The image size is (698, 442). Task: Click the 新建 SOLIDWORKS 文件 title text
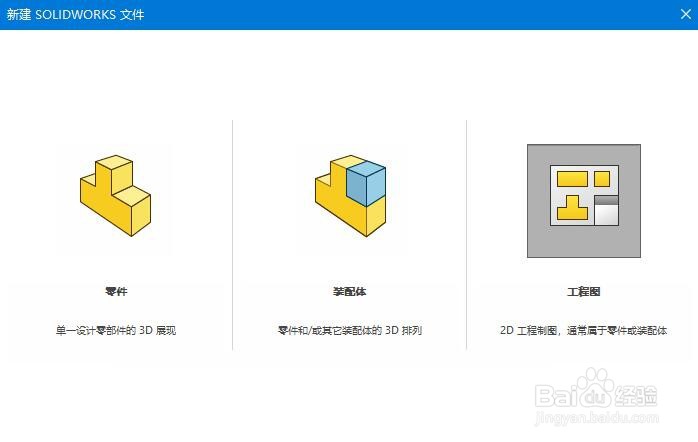[75, 15]
